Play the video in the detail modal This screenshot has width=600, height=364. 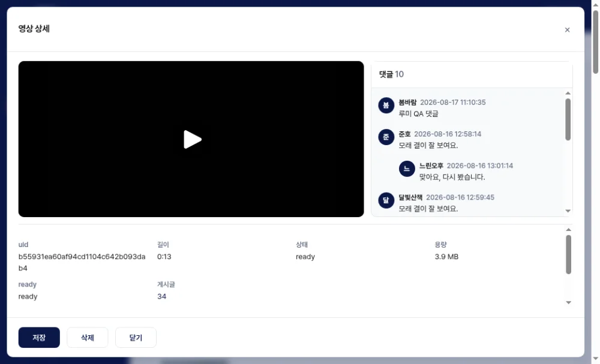click(193, 139)
